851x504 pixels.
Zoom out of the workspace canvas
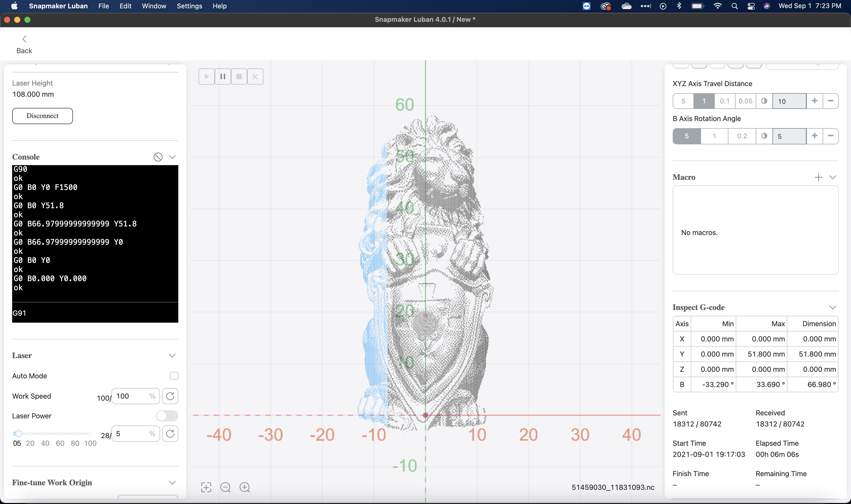[225, 487]
